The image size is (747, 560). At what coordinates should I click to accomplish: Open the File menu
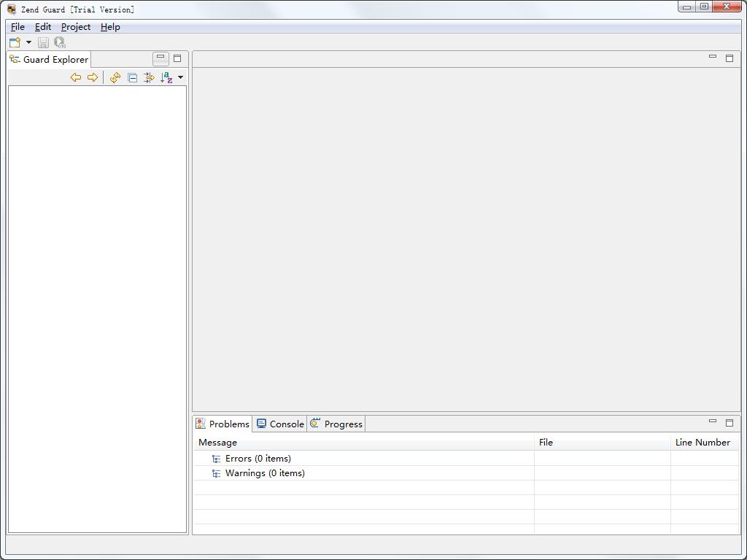pyautogui.click(x=18, y=27)
